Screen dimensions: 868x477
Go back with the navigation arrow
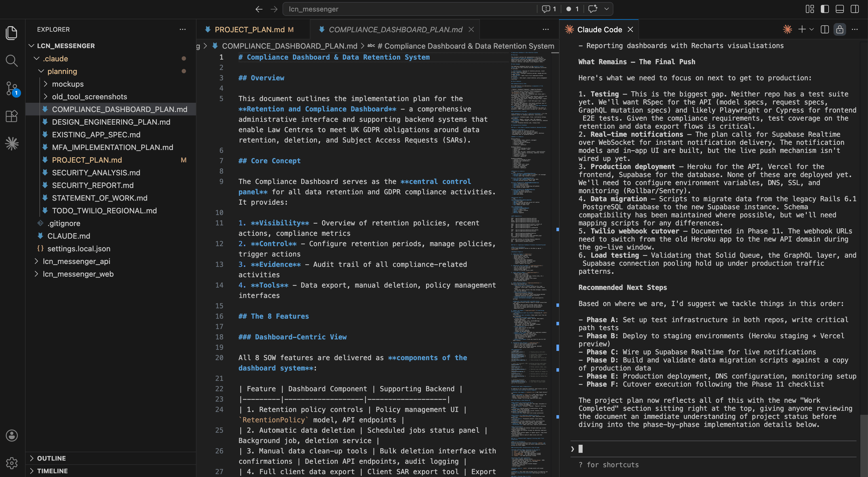pyautogui.click(x=259, y=9)
